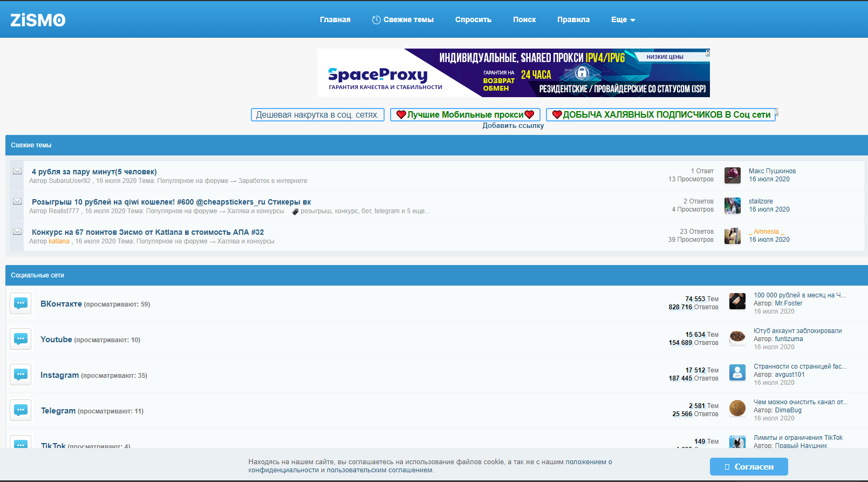This screenshot has width=868, height=482.
Task: Click '74 553 Тем' count in ВКонтакте row
Action: 702,299
